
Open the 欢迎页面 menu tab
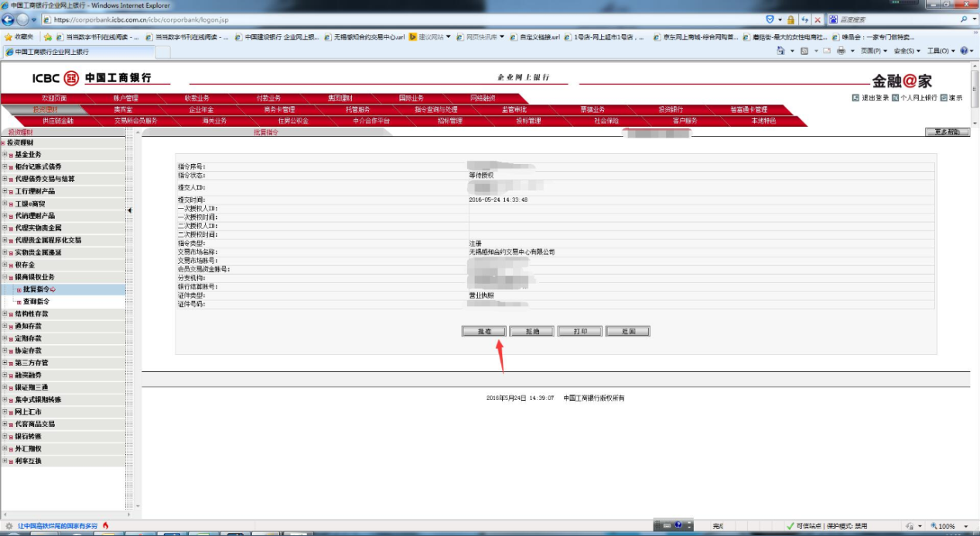coord(54,98)
